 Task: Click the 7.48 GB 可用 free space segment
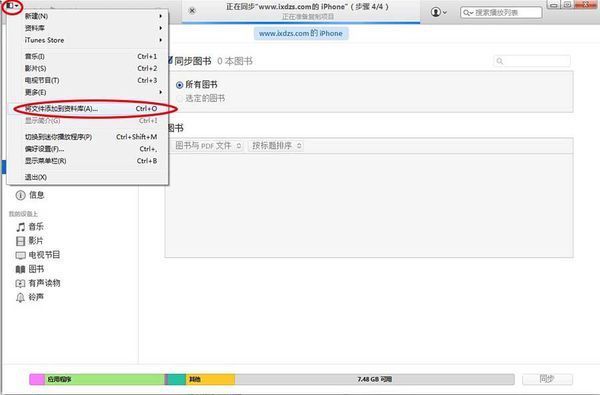tap(375, 379)
